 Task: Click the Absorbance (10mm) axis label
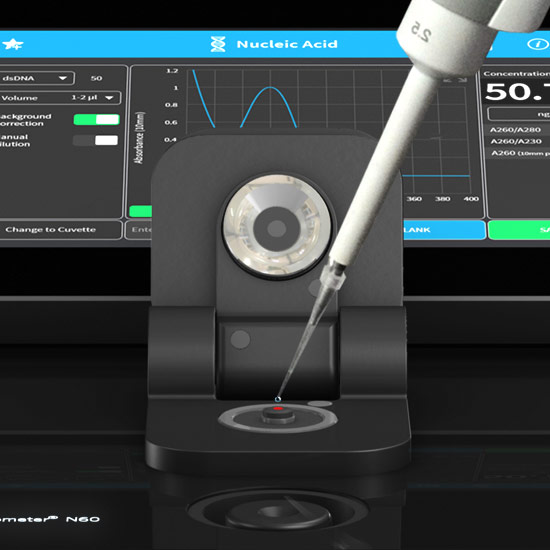[x=139, y=138]
